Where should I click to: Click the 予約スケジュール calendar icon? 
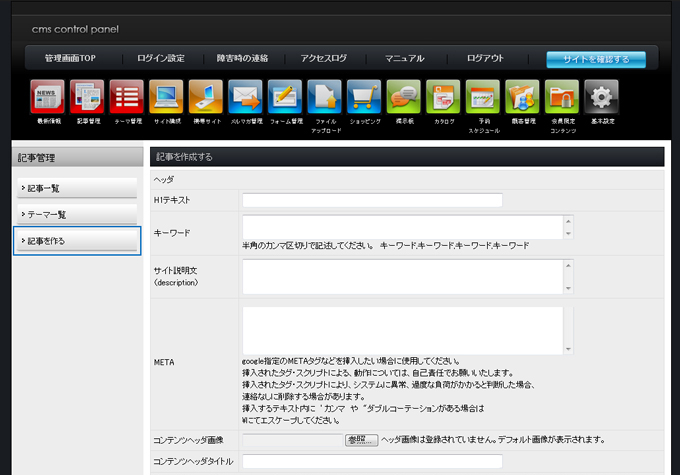point(482,97)
